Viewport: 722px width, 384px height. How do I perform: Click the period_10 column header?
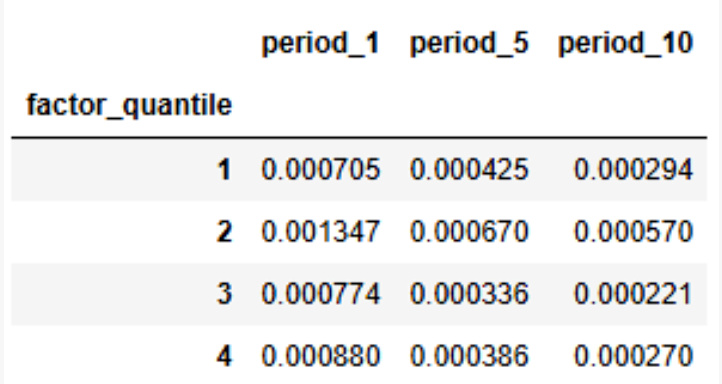(x=625, y=45)
